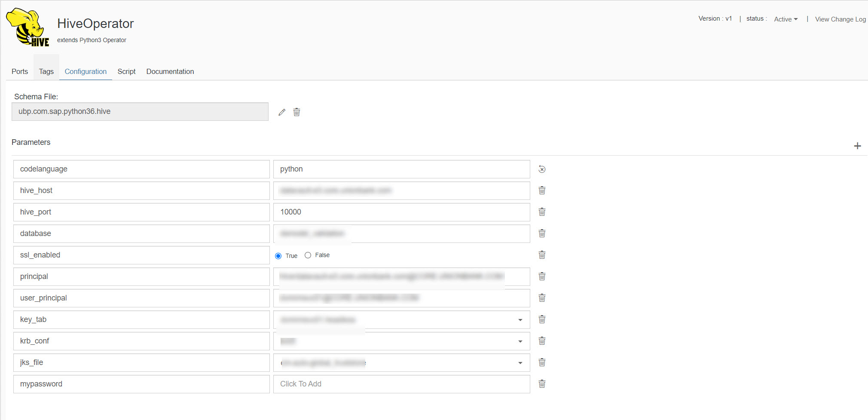The image size is (868, 420).
Task: Click the extends Python3 Operator text
Action: 92,40
